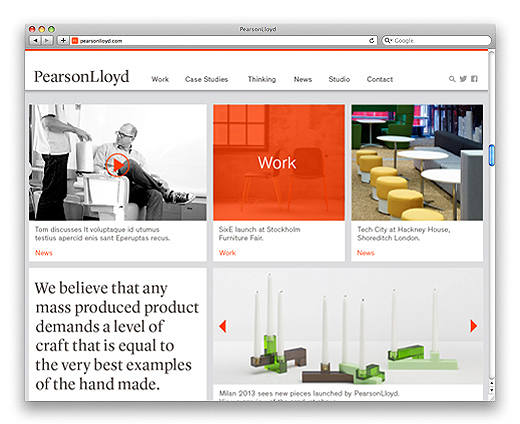Go forward with the browser forward arrow
The image size is (520, 424).
point(47,41)
